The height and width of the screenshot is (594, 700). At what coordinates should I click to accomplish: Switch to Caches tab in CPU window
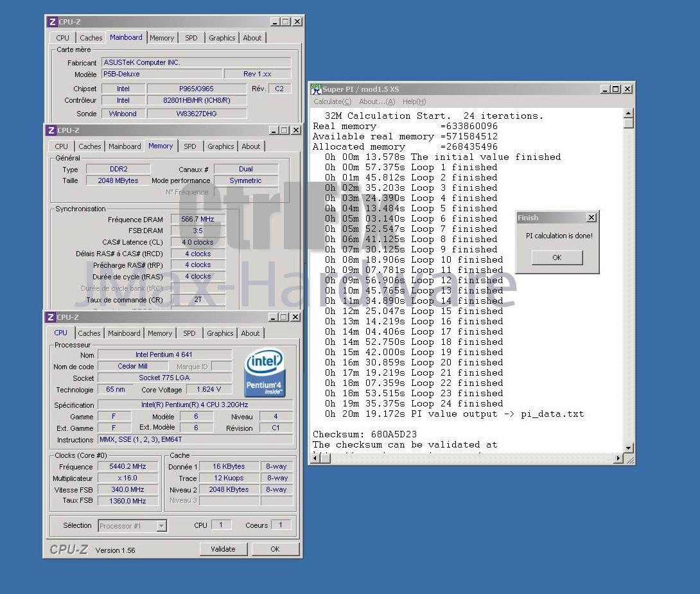click(89, 333)
